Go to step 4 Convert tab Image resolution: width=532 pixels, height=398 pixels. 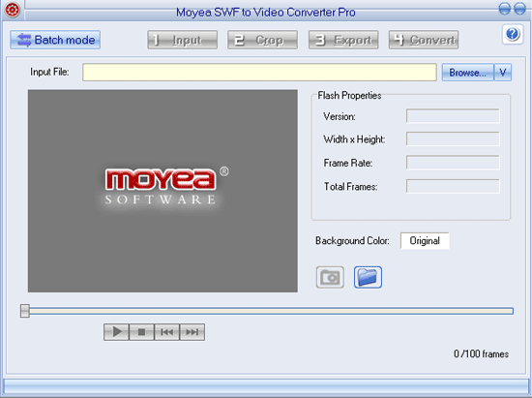pos(424,40)
